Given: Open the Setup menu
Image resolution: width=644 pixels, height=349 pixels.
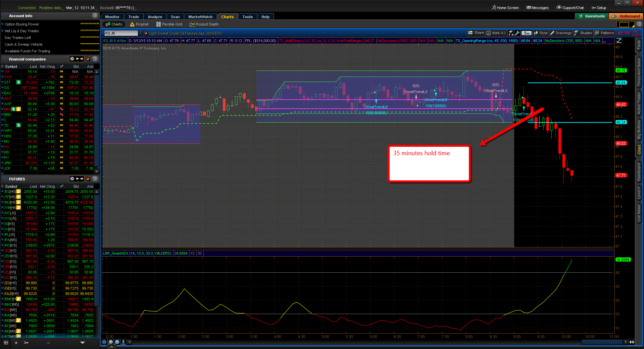Looking at the screenshot, I should click(x=599, y=8).
